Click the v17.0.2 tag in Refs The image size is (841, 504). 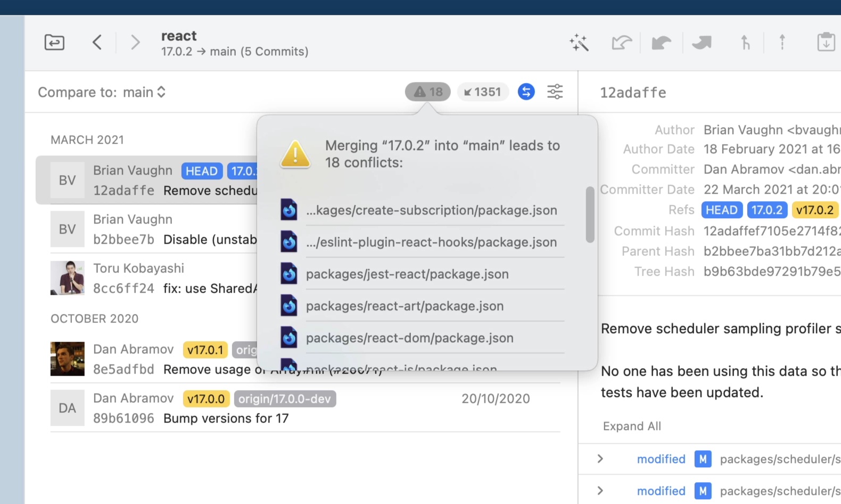pos(814,210)
